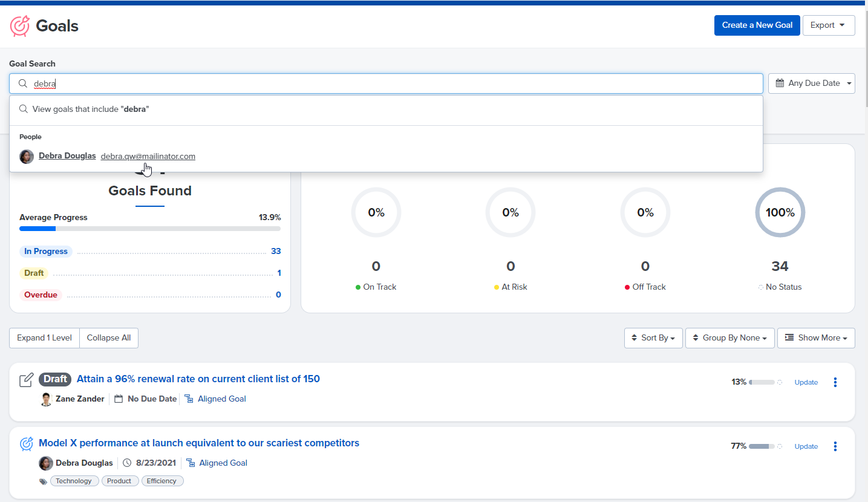Open the Export dropdown

[829, 25]
